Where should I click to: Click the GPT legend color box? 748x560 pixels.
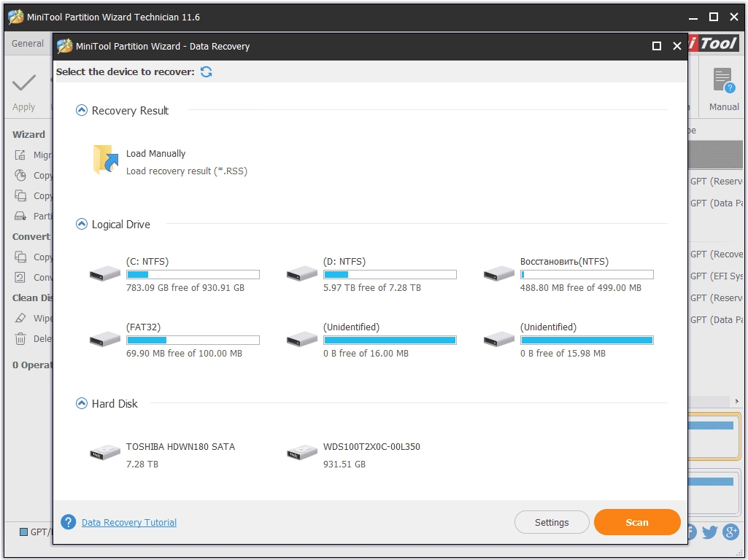click(23, 532)
